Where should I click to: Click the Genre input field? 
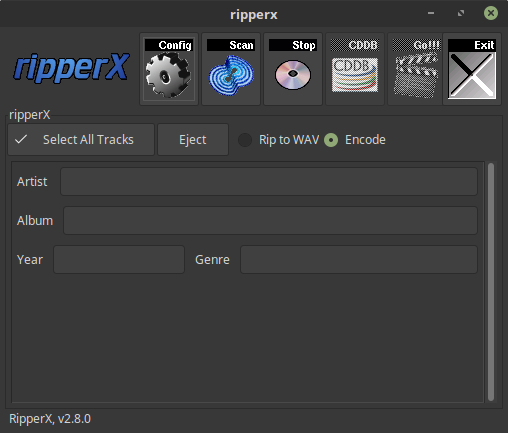[x=359, y=260]
